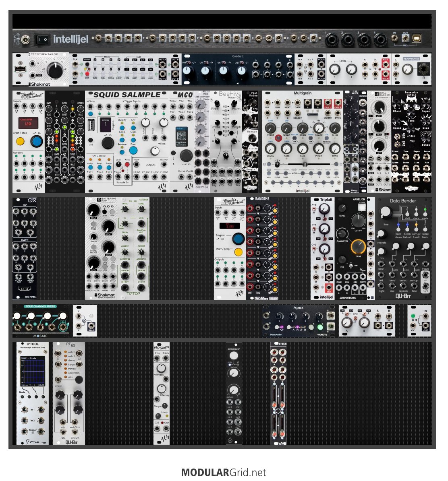Click the BeeHive module name
Screen dimensions: 448x481
click(x=230, y=93)
